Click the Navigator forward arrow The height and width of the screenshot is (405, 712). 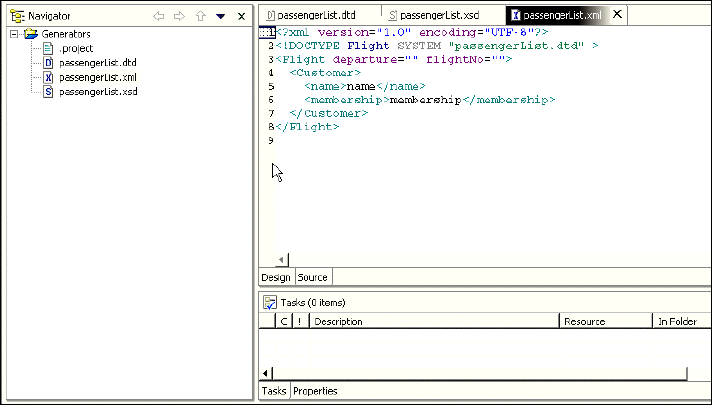180,16
